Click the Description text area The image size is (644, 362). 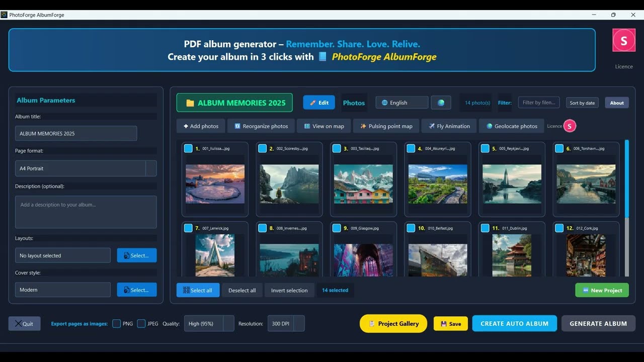(86, 212)
